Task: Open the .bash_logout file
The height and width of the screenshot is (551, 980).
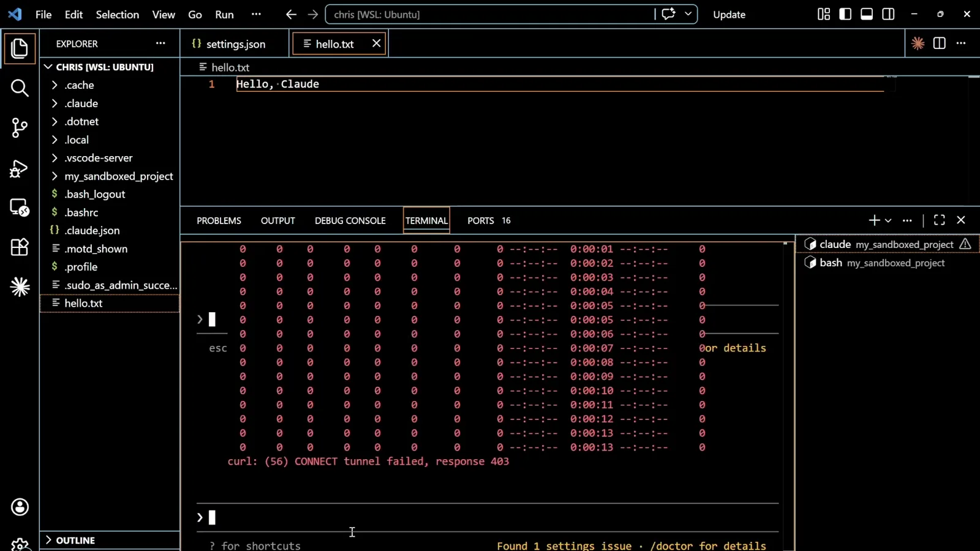Action: tap(110, 194)
